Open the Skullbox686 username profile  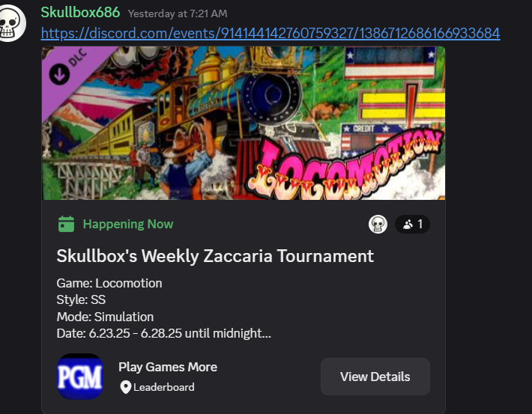click(80, 13)
